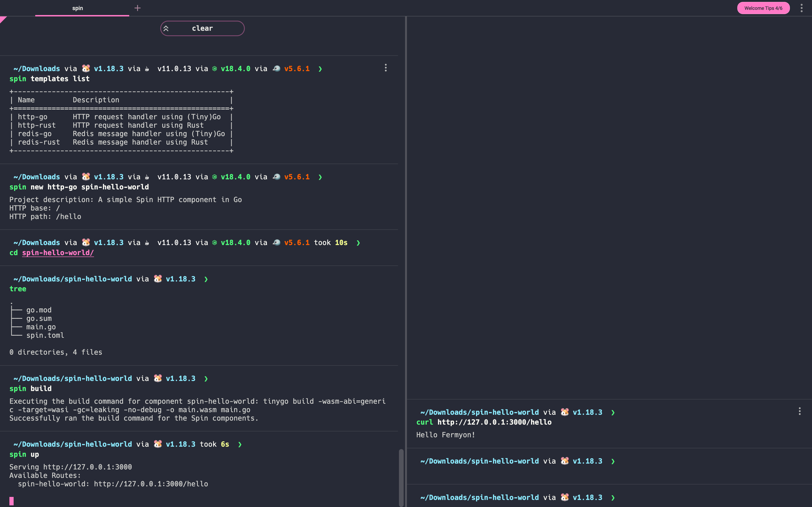Open Welcome Tips 4/6 pill
Viewport: 812px width, 507px height.
(763, 8)
